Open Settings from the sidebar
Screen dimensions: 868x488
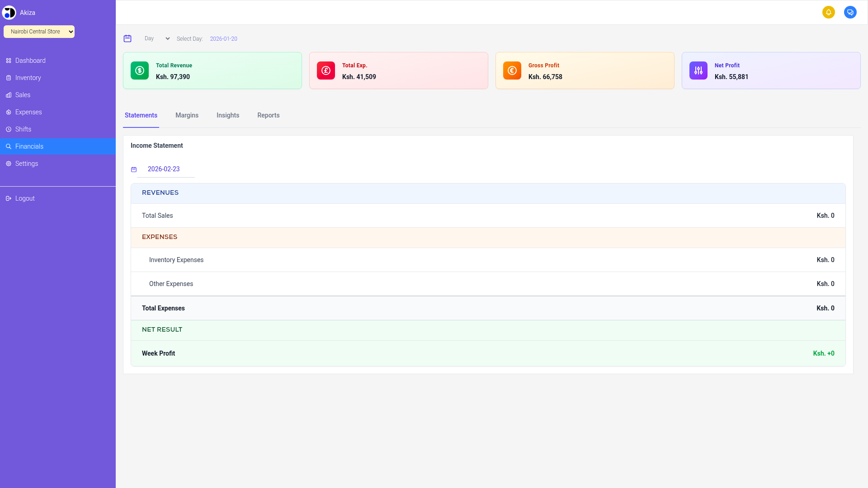(x=26, y=164)
